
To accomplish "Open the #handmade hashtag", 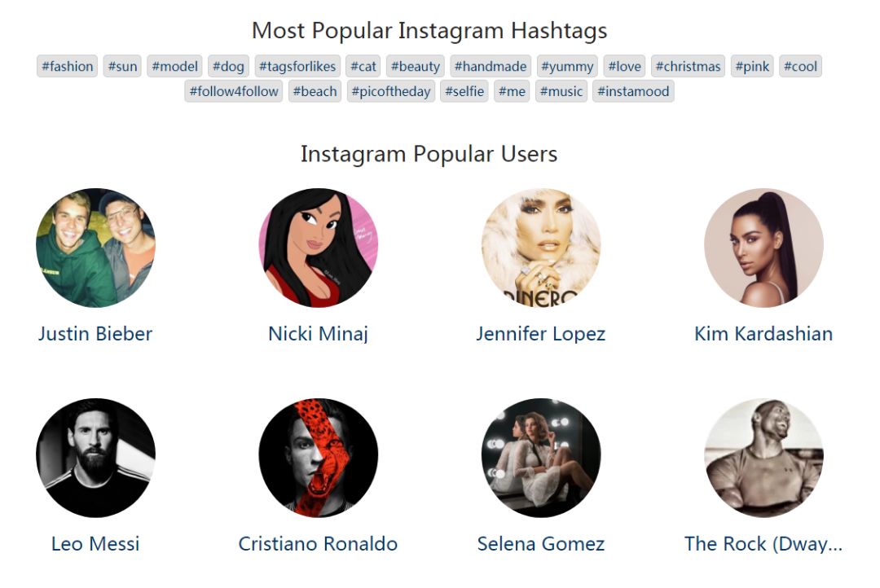I will pyautogui.click(x=491, y=66).
